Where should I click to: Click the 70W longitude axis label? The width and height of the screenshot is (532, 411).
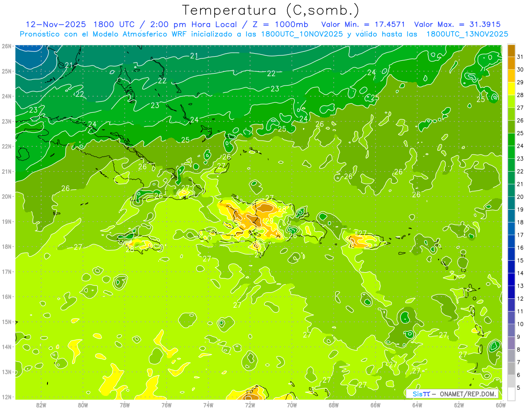click(292, 405)
